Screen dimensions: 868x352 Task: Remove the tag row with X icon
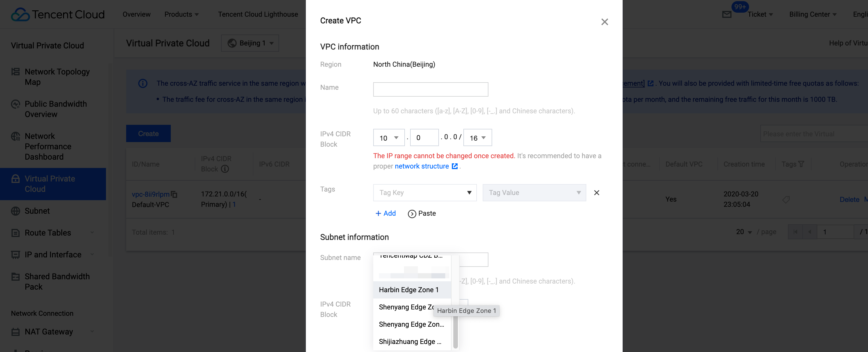(x=596, y=193)
